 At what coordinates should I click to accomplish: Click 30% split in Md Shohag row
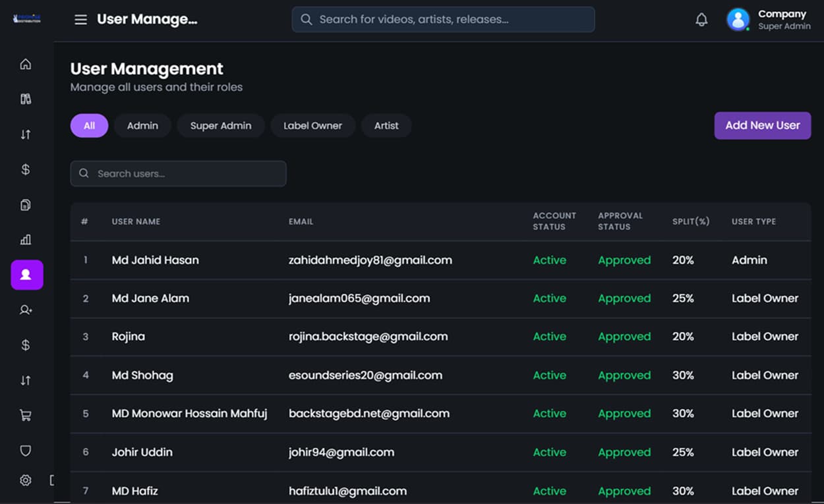(x=683, y=376)
